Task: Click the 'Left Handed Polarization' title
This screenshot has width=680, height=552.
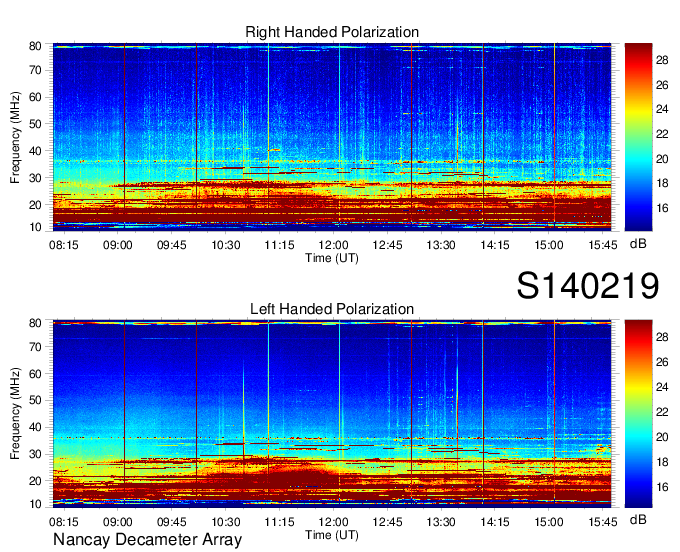Action: pos(332,309)
